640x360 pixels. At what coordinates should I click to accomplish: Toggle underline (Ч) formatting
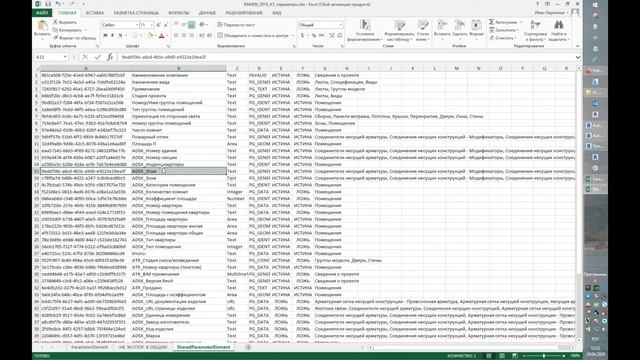[120, 36]
